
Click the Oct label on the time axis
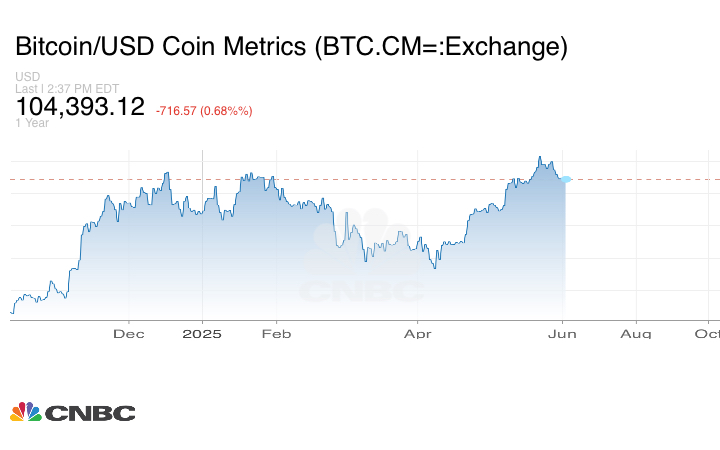(x=706, y=333)
